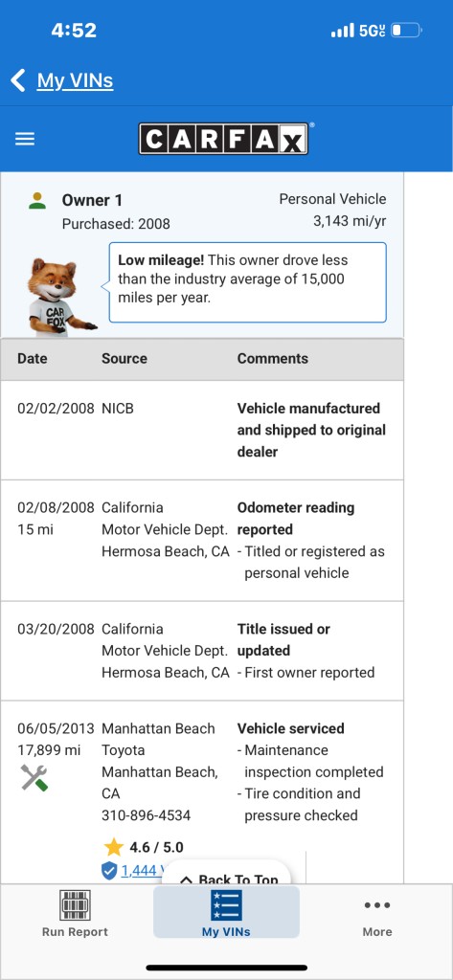
Task: Open the hamburger menu icon
Action: 24,139
